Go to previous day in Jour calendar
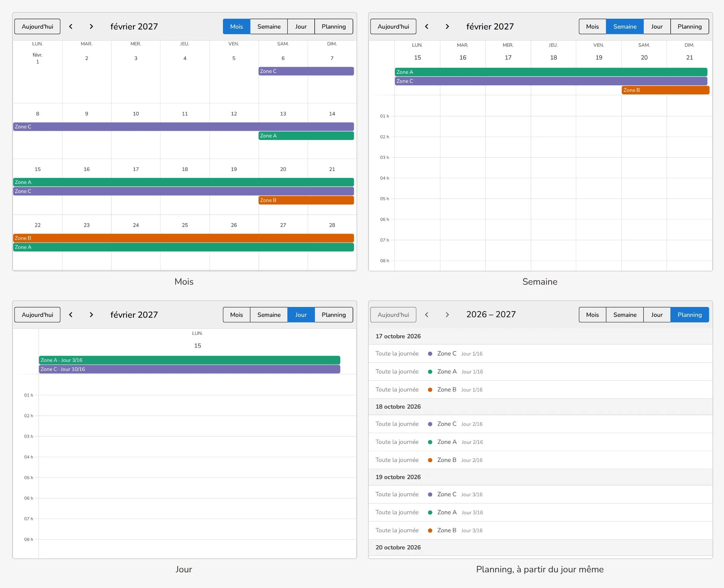This screenshot has width=724, height=588. (71, 315)
